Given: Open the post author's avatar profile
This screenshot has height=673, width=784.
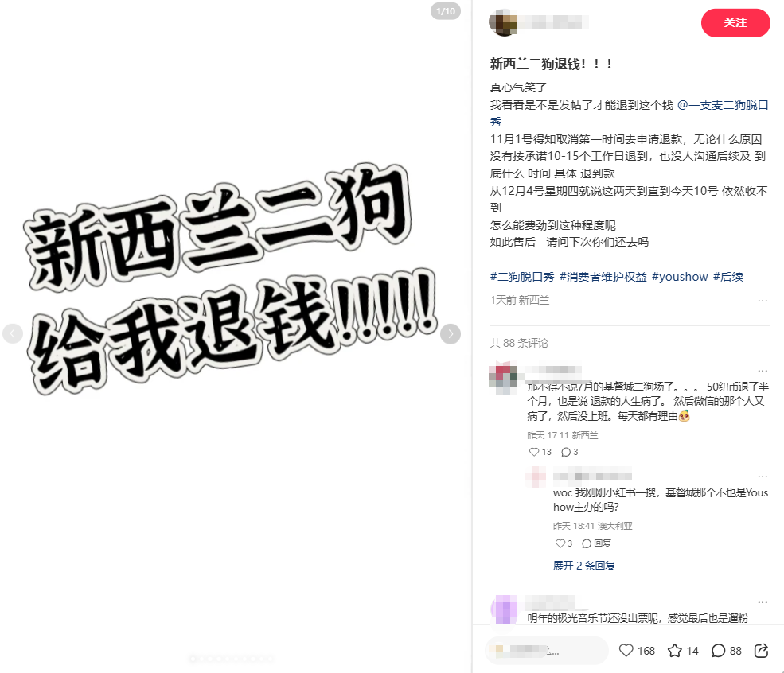Looking at the screenshot, I should point(503,22).
